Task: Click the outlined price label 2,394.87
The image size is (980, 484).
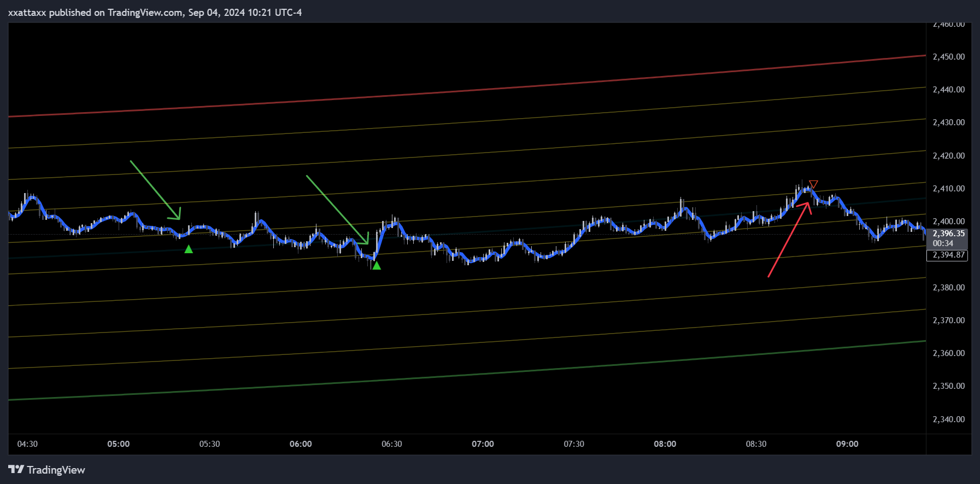Action: 947,255
